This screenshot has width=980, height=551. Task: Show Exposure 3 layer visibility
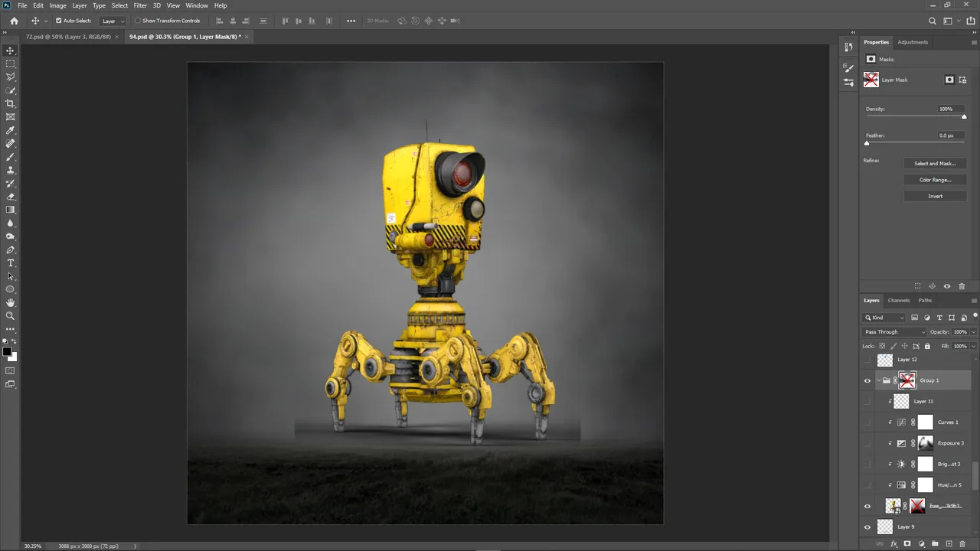(867, 443)
